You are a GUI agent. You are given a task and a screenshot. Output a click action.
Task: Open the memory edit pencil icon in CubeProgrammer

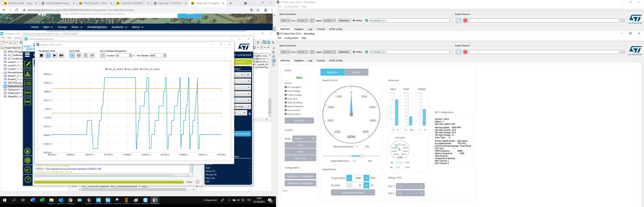28,64
